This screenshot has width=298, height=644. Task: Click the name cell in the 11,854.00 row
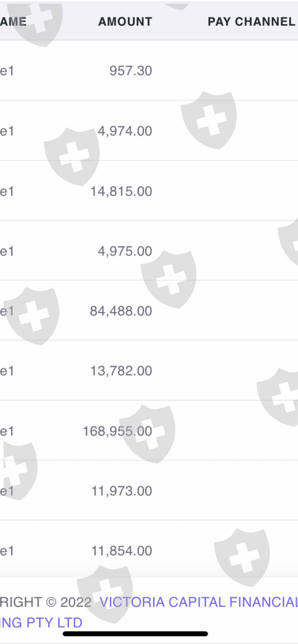[x=7, y=551]
